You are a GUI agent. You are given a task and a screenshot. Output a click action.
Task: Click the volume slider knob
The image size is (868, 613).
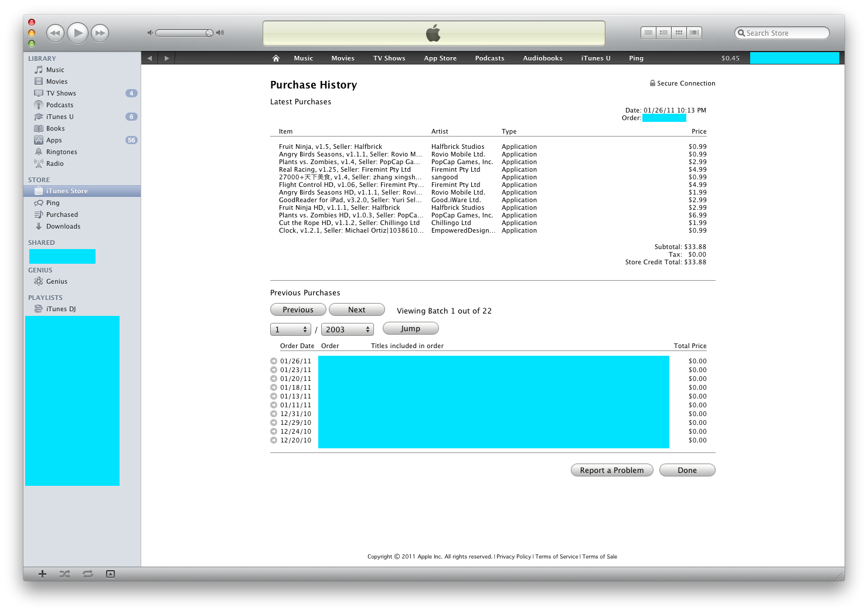(209, 33)
